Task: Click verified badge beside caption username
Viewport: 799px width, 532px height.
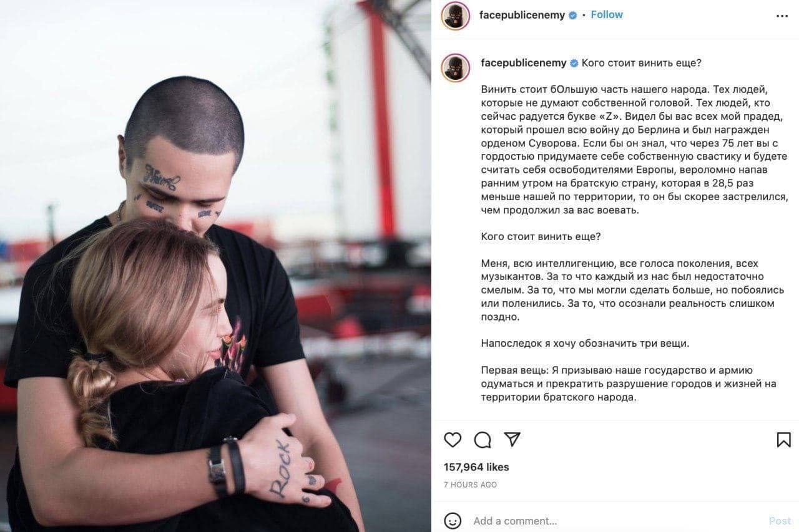Action: (x=574, y=63)
